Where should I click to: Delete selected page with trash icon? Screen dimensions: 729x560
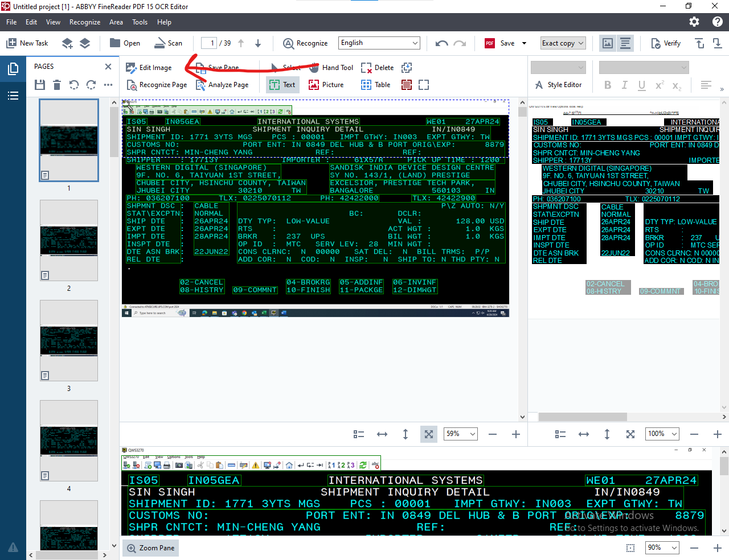pos(57,85)
